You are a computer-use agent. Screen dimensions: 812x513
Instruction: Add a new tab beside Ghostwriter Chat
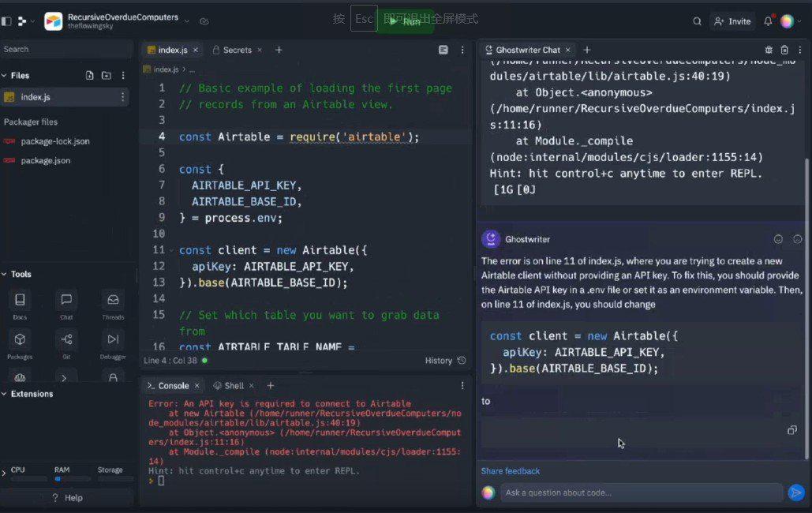(x=587, y=51)
